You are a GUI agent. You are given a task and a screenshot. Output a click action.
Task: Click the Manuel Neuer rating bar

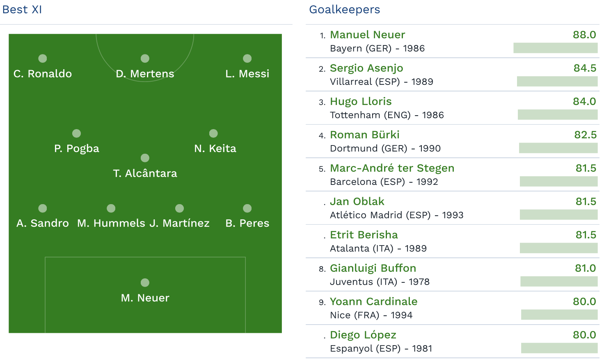point(555,48)
